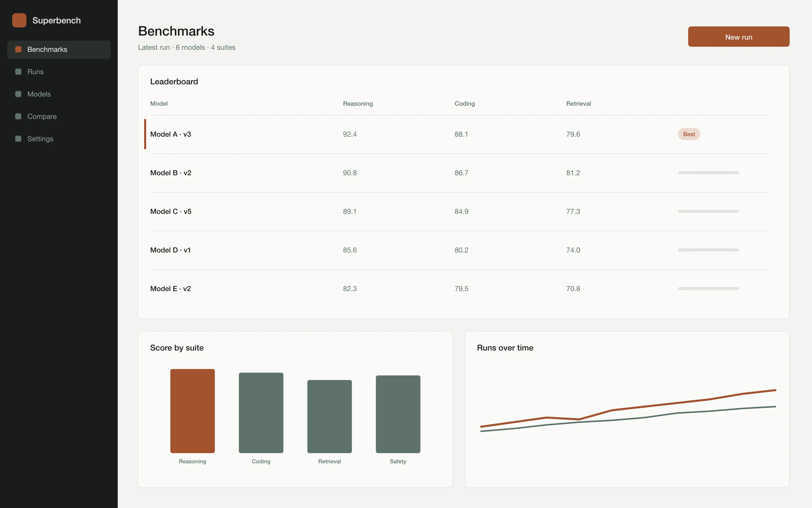Open Settings from the sidebar
812x508 pixels.
59,139
